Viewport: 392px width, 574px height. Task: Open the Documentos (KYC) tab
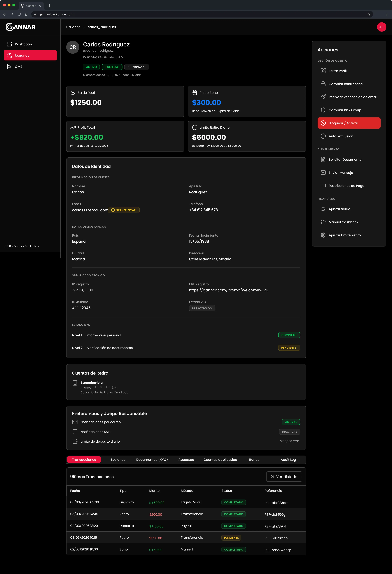pyautogui.click(x=152, y=460)
